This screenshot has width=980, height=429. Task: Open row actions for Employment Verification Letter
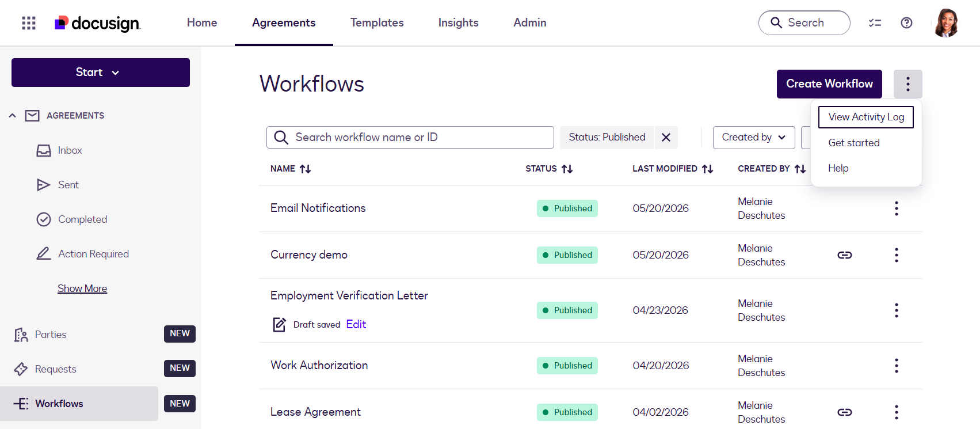[896, 310]
